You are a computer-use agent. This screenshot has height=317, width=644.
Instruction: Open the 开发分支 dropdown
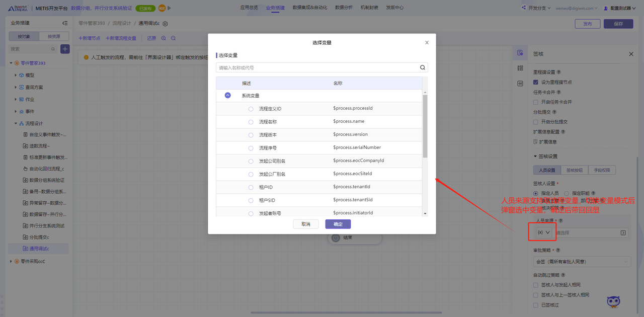point(536,8)
